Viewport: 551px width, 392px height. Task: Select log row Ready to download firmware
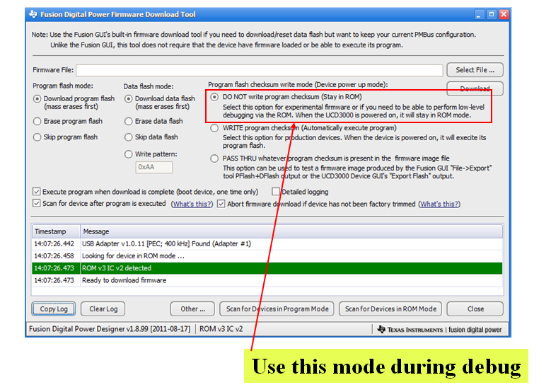click(267, 280)
